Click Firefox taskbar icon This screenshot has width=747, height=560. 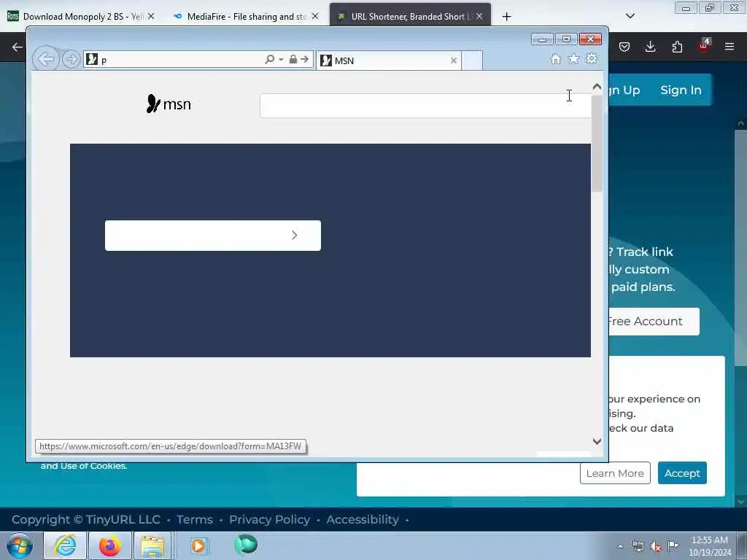point(109,545)
